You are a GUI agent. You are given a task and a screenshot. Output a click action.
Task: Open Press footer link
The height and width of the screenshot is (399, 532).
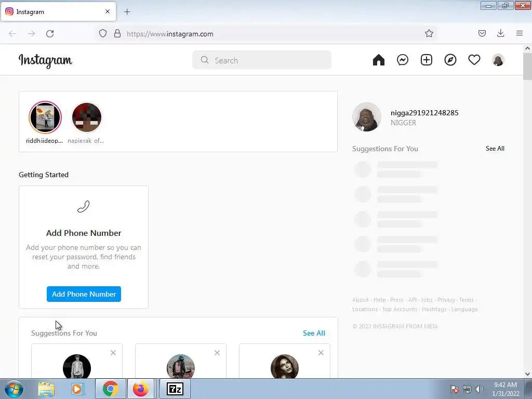tap(396, 300)
